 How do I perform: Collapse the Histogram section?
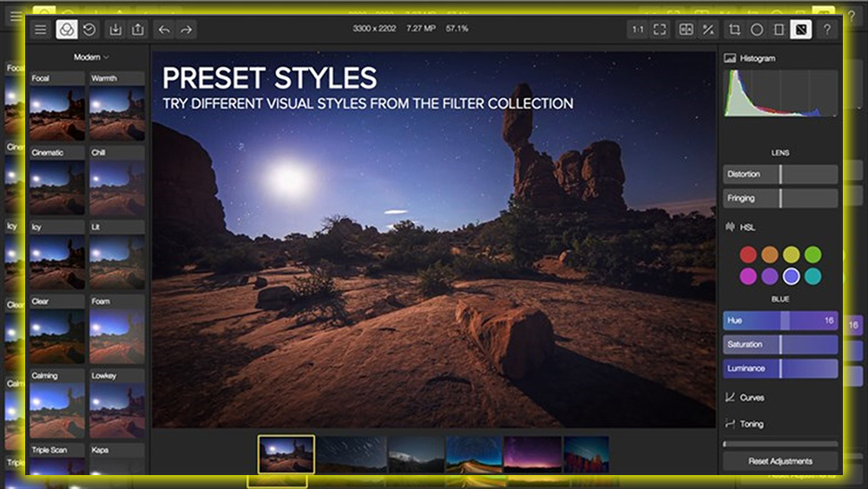click(x=756, y=58)
